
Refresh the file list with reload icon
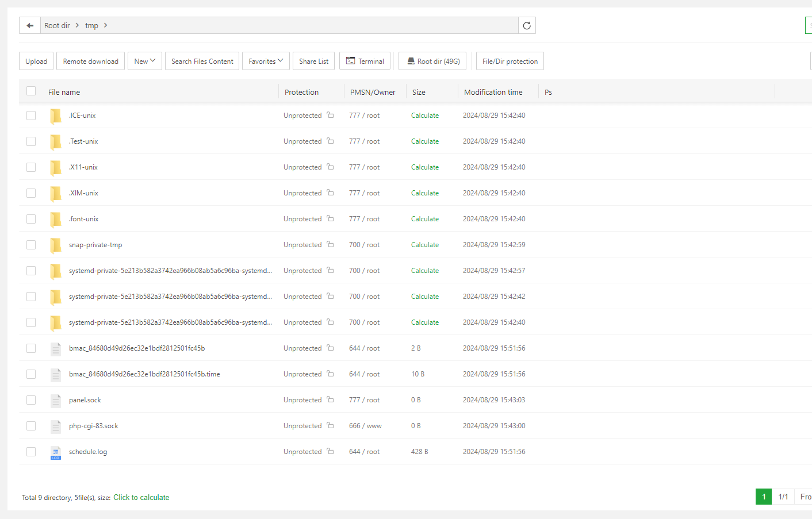(527, 25)
